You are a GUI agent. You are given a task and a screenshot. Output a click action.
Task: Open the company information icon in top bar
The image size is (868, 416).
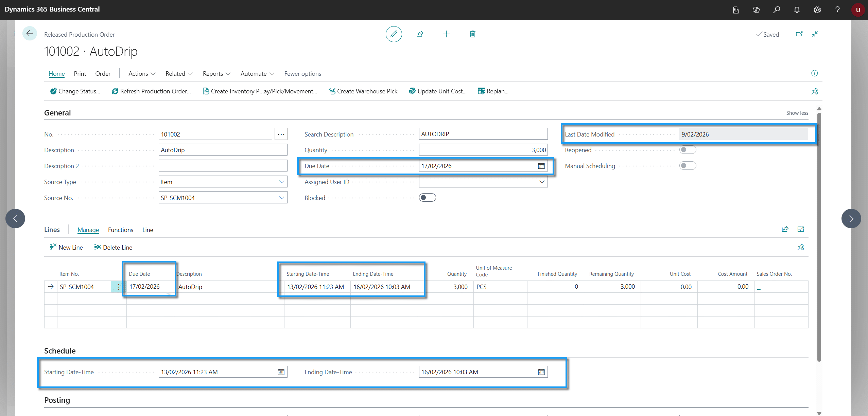[736, 10]
